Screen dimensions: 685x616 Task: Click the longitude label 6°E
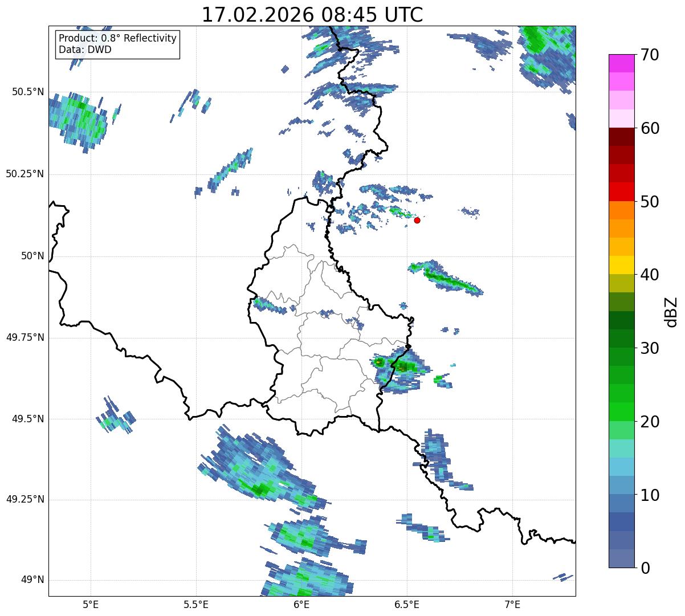tap(301, 605)
